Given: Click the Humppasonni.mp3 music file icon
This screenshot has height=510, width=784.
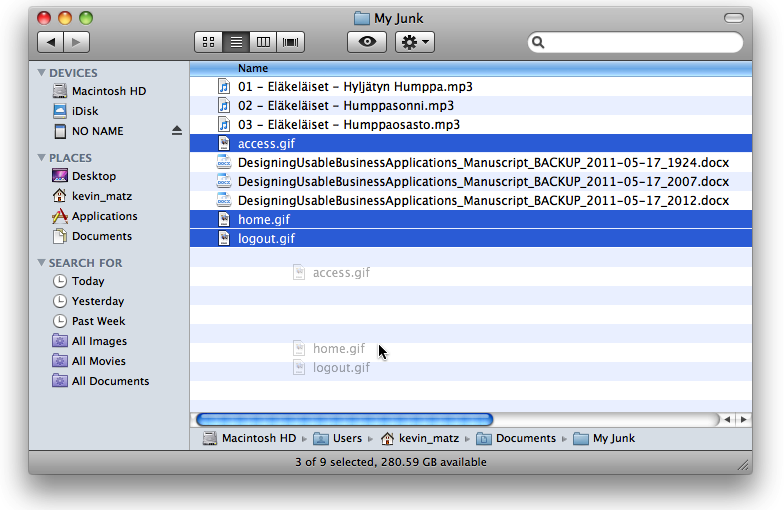Looking at the screenshot, I should click(224, 106).
